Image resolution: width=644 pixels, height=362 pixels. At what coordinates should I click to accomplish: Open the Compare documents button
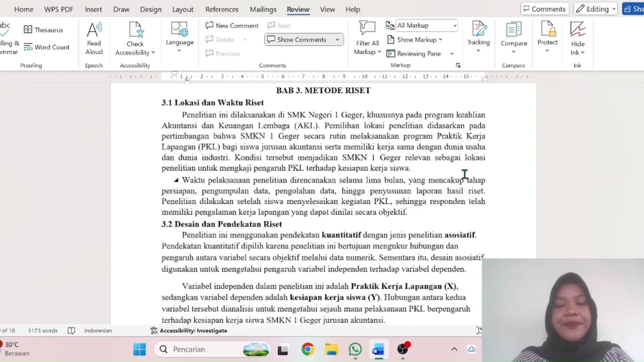click(x=514, y=37)
